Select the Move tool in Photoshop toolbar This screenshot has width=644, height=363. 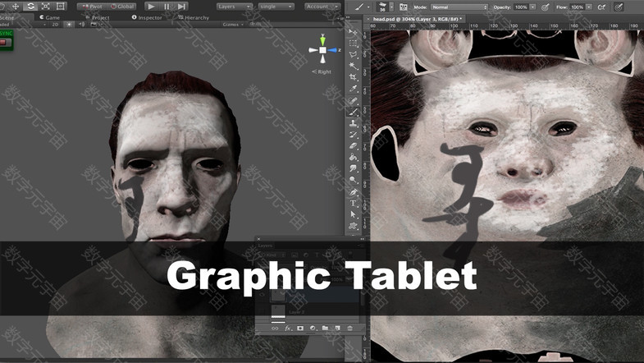353,32
